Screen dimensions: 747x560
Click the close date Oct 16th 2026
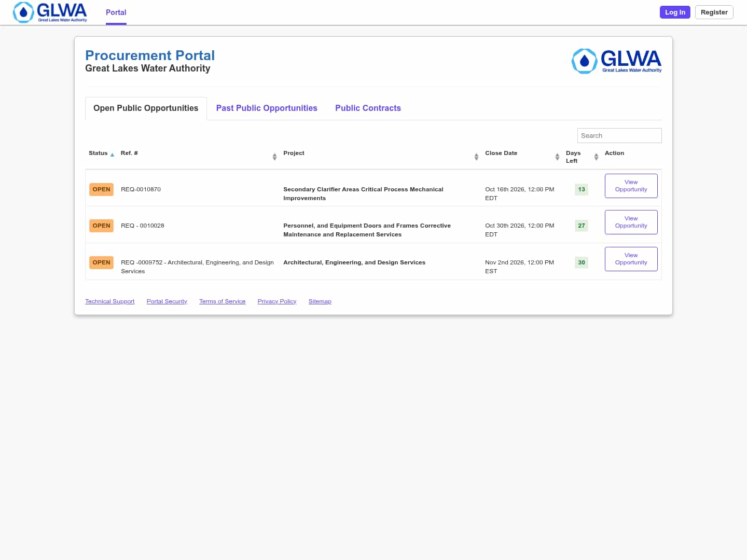(519, 193)
